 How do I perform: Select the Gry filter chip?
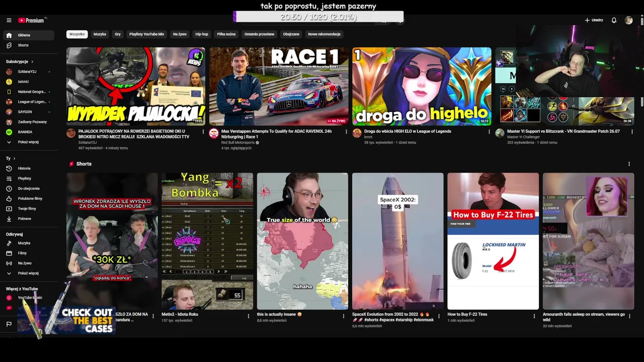pos(118,34)
